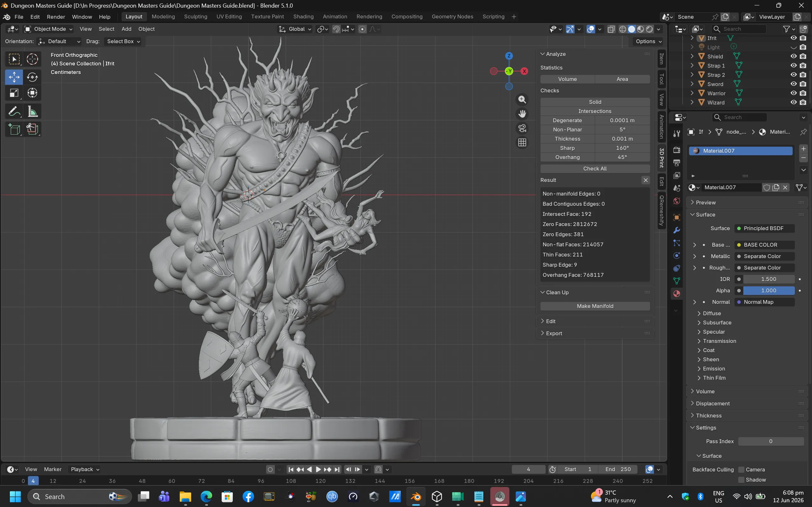Jump to the timeline start frame

(291, 470)
